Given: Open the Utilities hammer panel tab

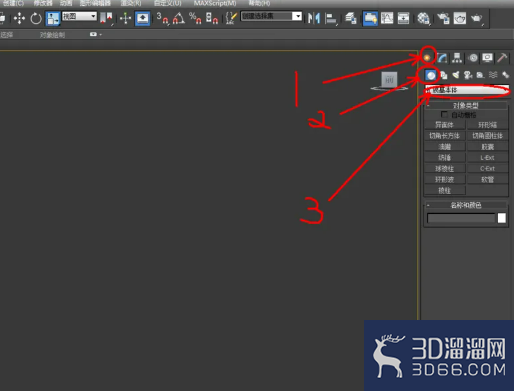Looking at the screenshot, I should 502,58.
